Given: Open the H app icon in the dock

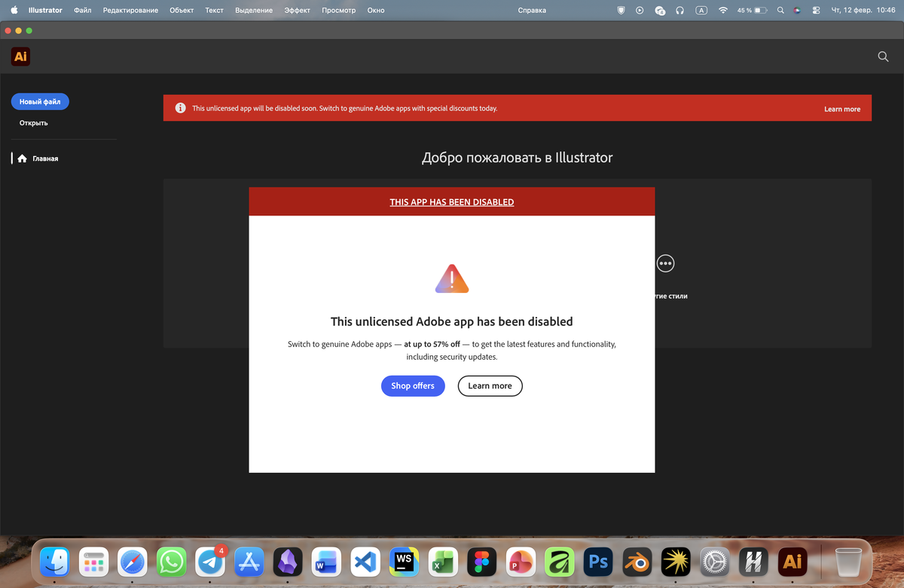Looking at the screenshot, I should point(753,562).
